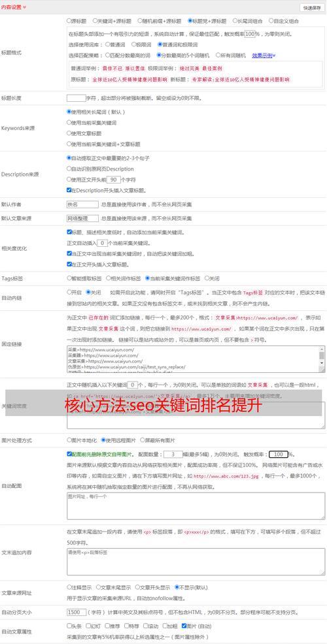327x644 pixels.
Task: Select 使用当前采集关键词 for Keywords
Action: click(x=69, y=122)
